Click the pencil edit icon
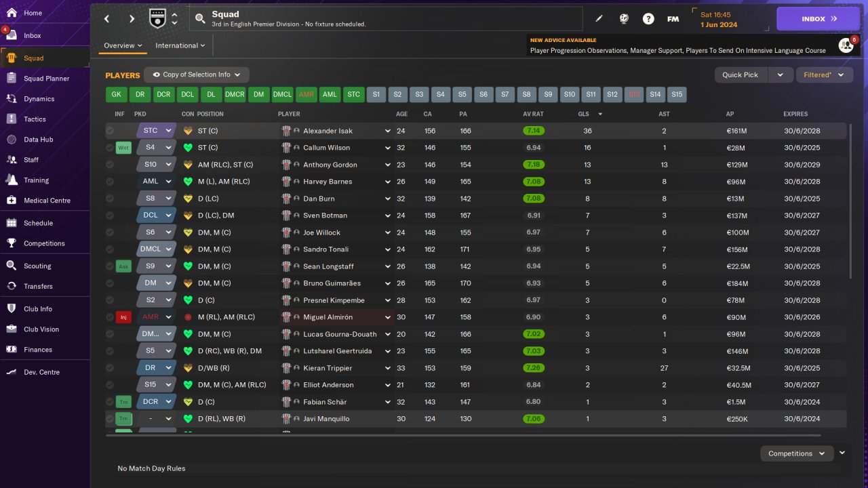 [x=599, y=19]
